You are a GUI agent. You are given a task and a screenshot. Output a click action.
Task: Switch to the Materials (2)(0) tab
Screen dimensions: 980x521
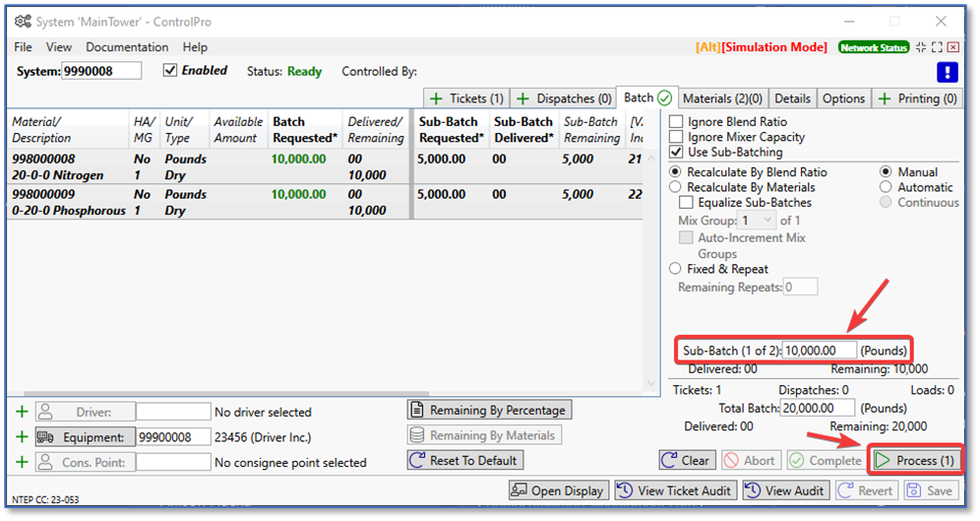pyautogui.click(x=722, y=98)
